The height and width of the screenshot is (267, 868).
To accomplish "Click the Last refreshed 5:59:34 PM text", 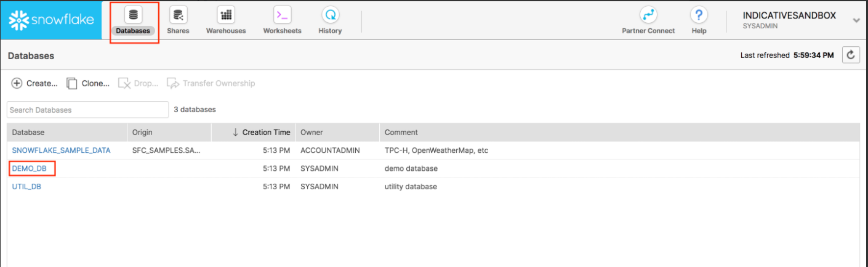I will [787, 55].
